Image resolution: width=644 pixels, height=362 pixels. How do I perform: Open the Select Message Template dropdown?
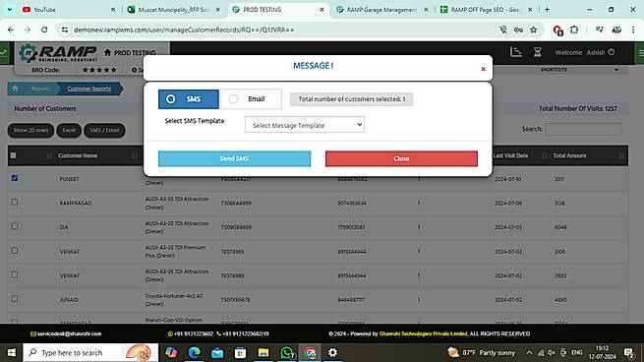coord(305,125)
